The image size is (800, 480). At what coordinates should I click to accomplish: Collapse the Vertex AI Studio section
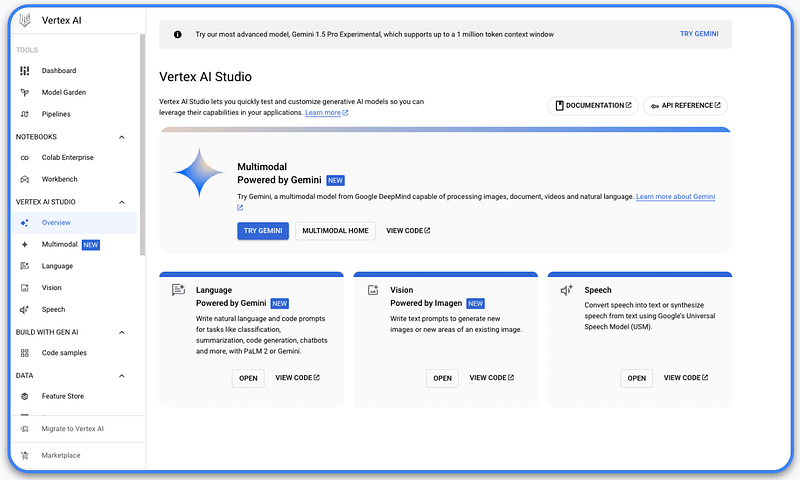click(x=122, y=203)
